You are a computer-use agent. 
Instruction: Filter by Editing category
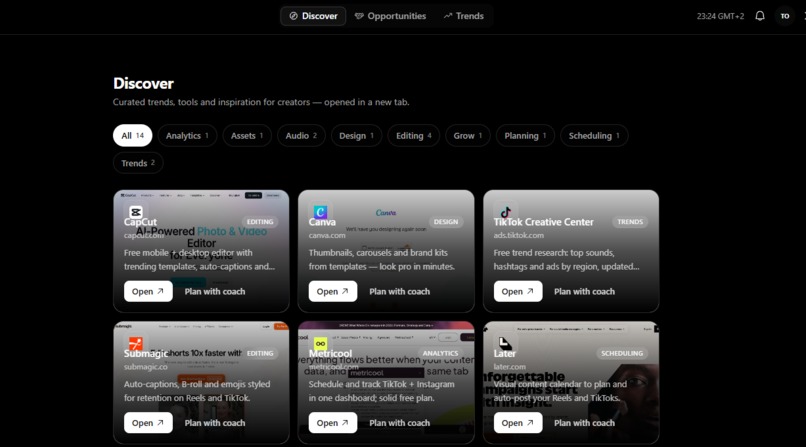(x=413, y=136)
